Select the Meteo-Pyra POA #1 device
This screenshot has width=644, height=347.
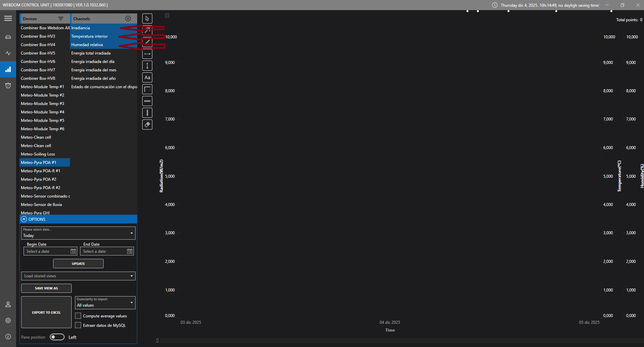[45, 163]
